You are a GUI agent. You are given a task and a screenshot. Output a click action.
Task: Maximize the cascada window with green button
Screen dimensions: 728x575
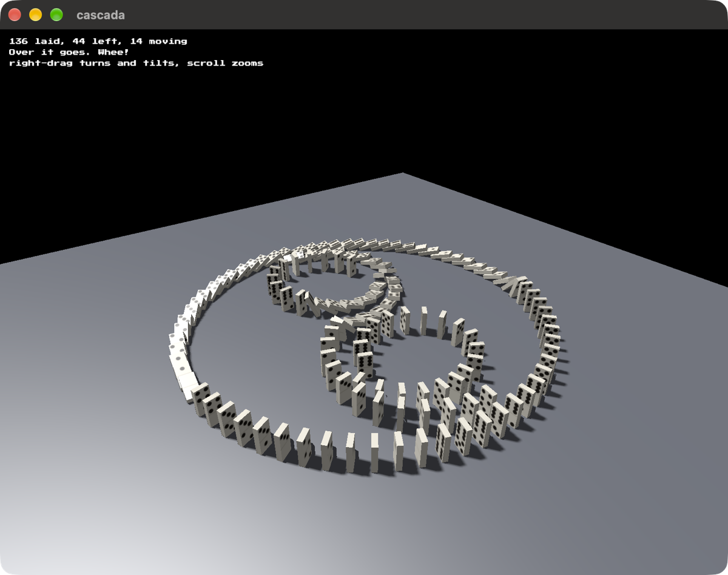tap(56, 15)
